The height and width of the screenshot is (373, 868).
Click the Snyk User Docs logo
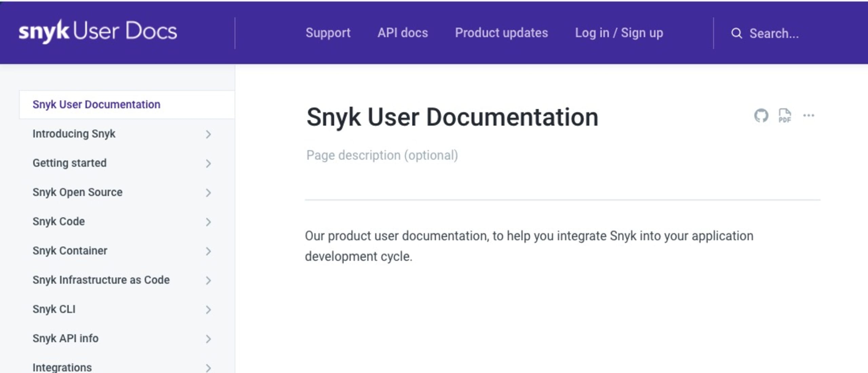[x=98, y=31]
